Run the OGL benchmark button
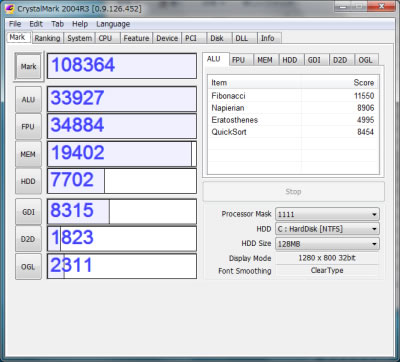400x362 pixels. coord(29,267)
